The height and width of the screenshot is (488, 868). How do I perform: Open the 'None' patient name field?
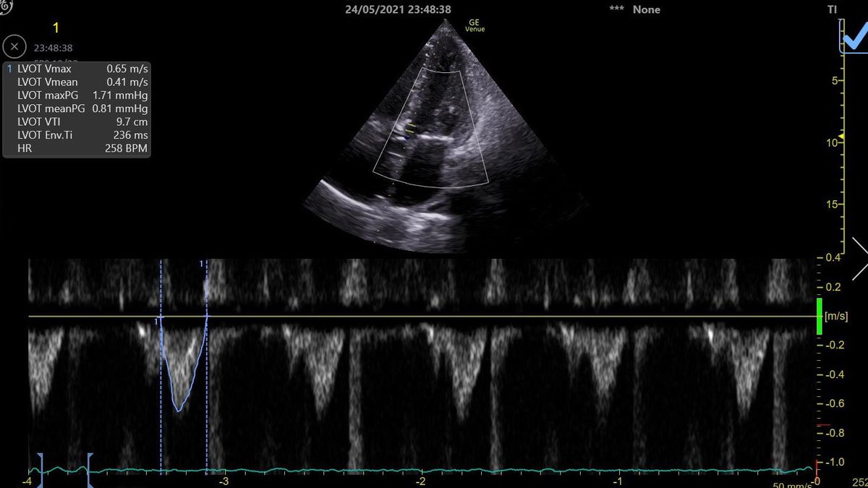(x=645, y=9)
